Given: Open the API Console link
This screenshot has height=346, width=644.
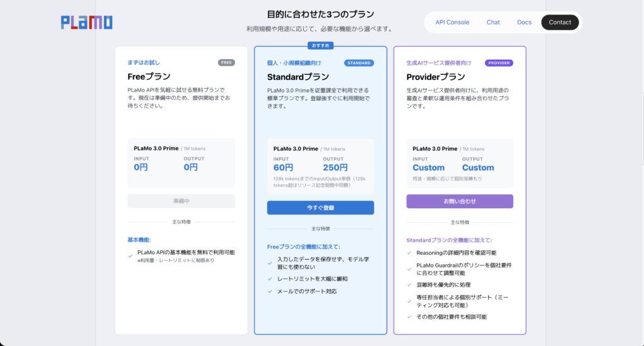Looking at the screenshot, I should click(x=452, y=22).
